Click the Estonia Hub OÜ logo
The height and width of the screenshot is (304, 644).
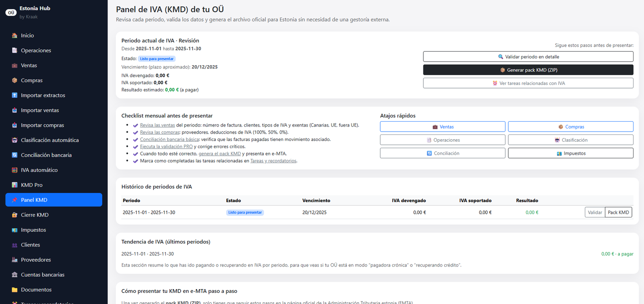pos(11,12)
